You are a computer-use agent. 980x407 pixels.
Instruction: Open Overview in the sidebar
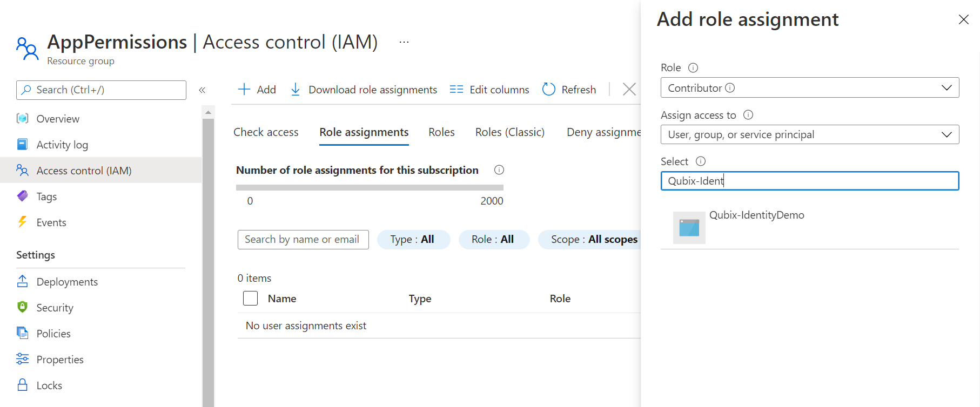pos(100,118)
